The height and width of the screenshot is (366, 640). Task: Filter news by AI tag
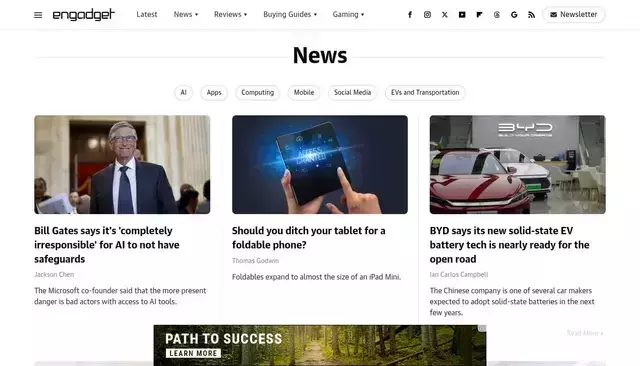pyautogui.click(x=183, y=93)
